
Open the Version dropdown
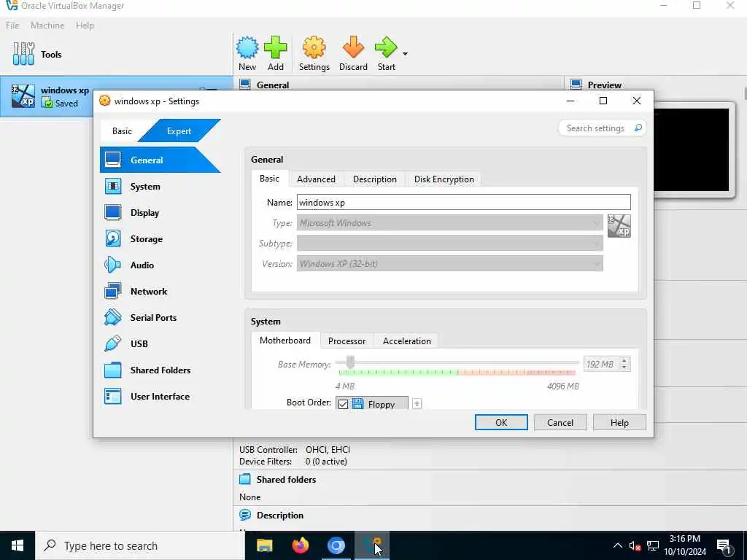tap(449, 264)
